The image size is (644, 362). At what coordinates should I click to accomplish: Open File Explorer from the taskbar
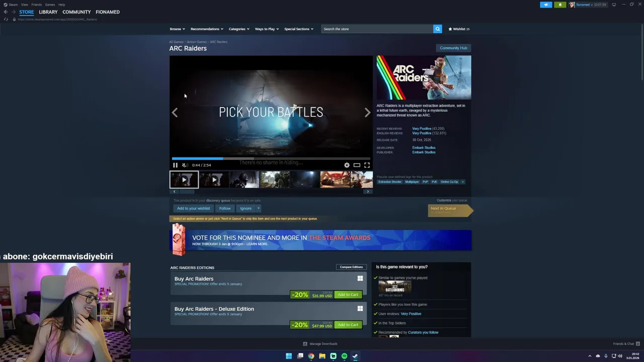point(322,356)
